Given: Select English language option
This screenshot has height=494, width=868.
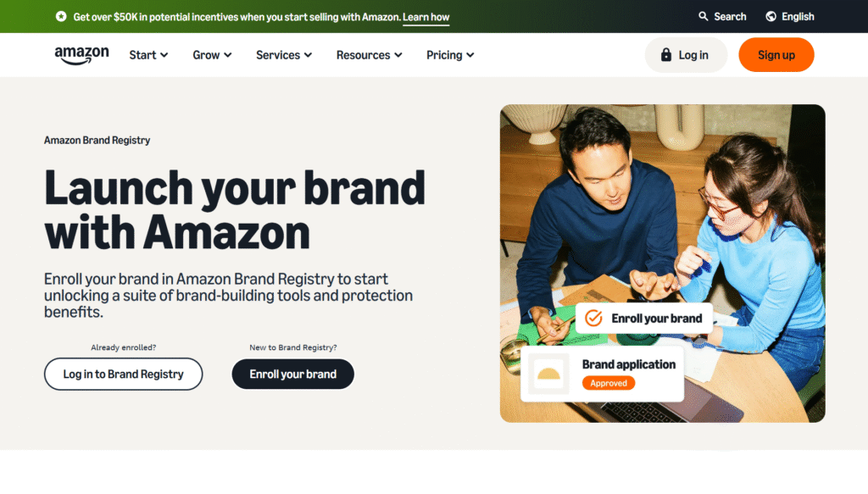Looking at the screenshot, I should (x=798, y=17).
